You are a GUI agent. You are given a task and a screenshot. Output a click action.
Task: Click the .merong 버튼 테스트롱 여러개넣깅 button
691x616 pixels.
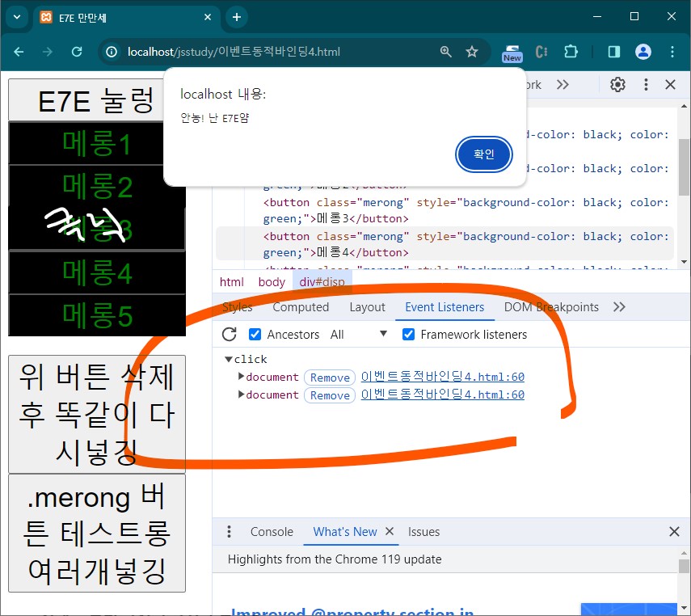click(97, 533)
